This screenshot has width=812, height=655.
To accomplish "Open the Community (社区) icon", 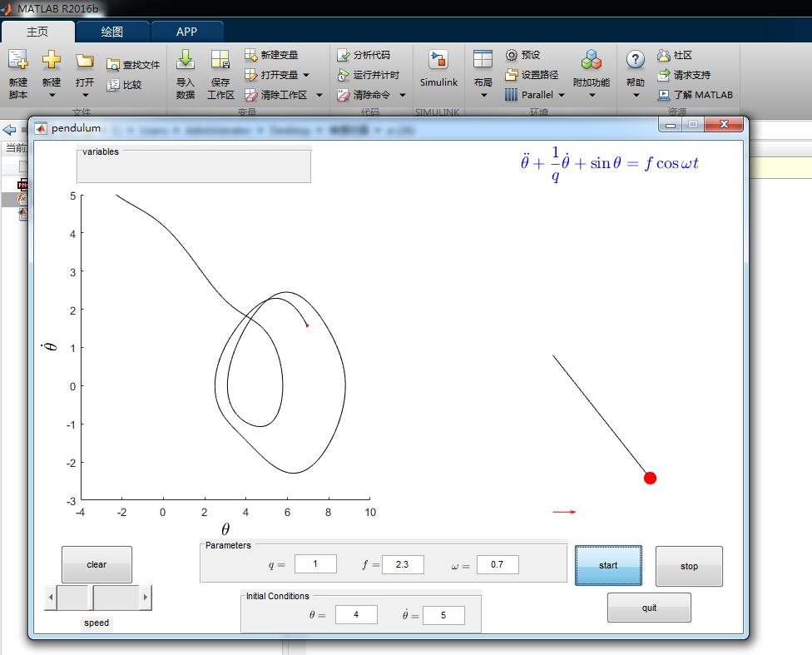I will 663,55.
